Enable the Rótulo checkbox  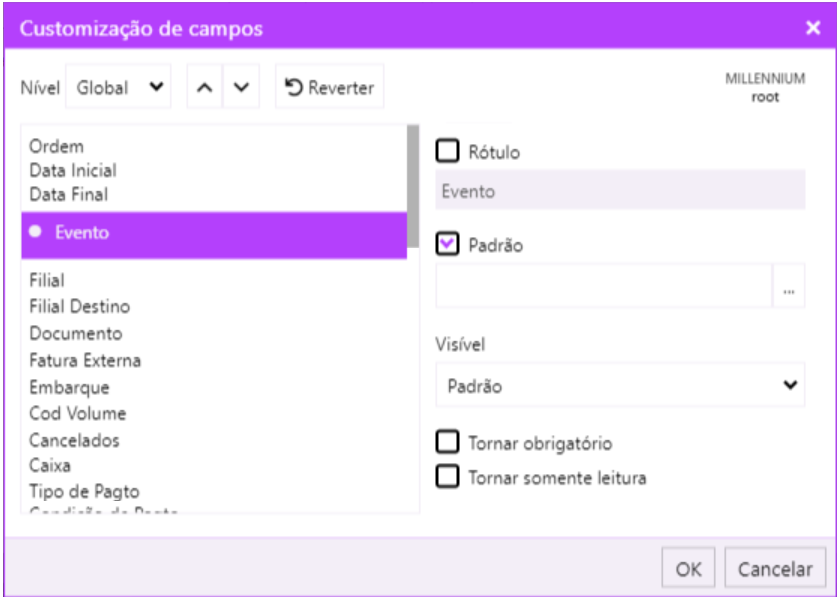[448, 152]
